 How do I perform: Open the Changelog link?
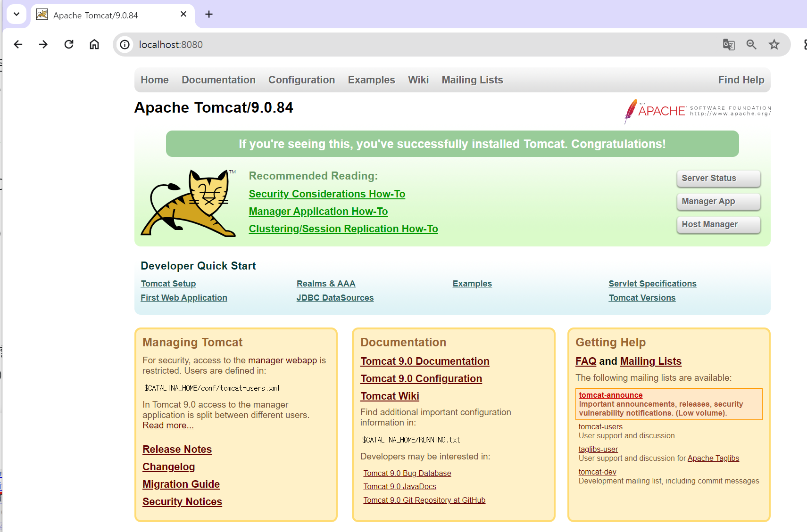pos(168,467)
